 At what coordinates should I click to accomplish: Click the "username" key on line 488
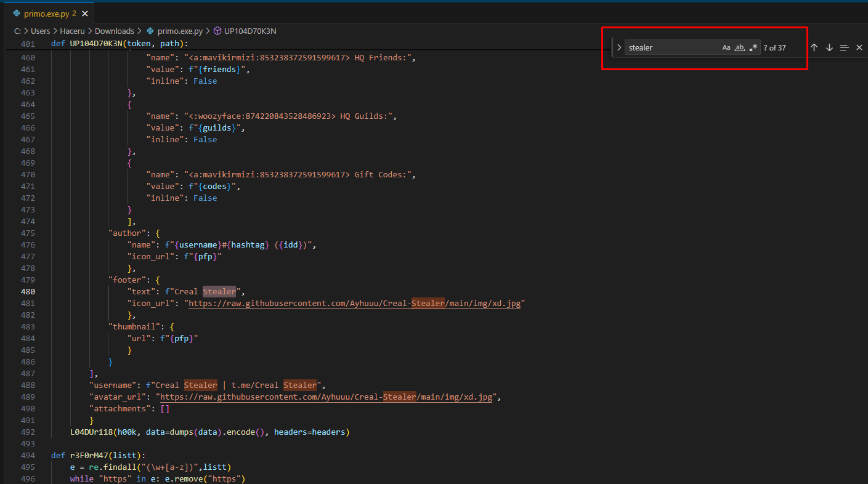[x=112, y=385]
